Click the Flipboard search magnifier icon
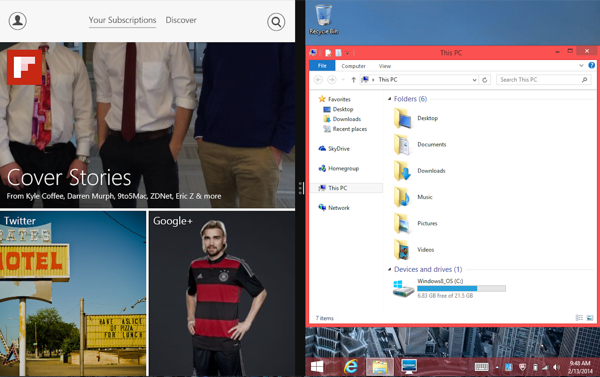 pos(276,22)
